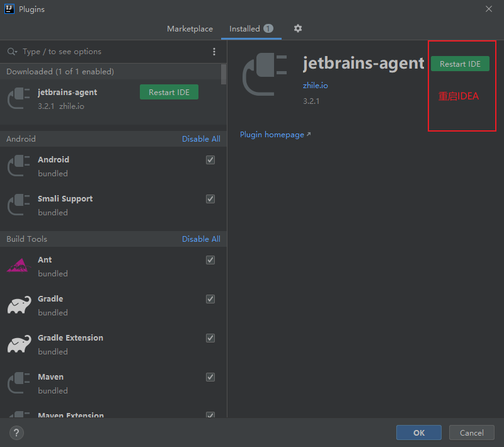Disable the Ant plugin checkbox
The height and width of the screenshot is (447, 504).
point(210,260)
